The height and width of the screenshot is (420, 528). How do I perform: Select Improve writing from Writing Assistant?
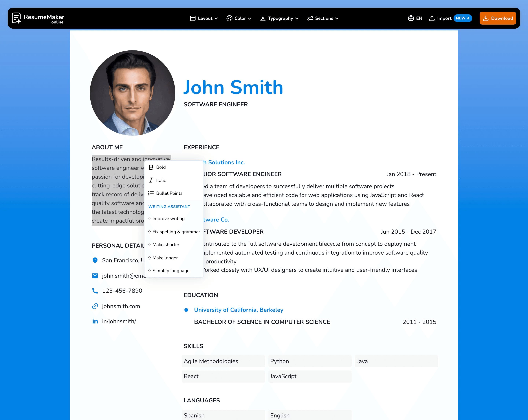coord(168,218)
